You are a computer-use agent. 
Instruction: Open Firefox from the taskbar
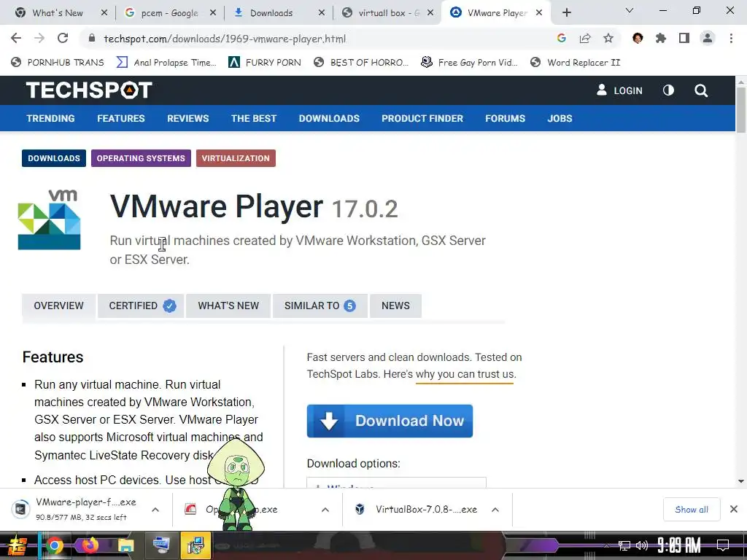[x=90, y=545]
